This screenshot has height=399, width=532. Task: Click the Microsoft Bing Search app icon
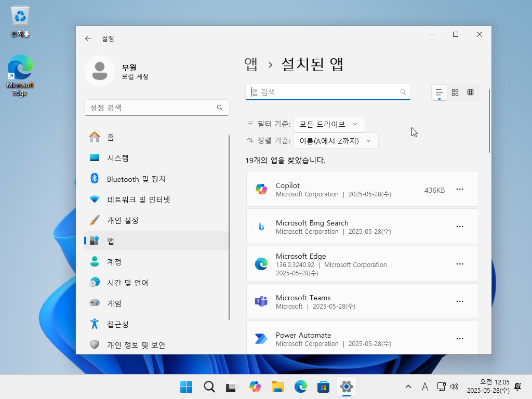point(261,227)
